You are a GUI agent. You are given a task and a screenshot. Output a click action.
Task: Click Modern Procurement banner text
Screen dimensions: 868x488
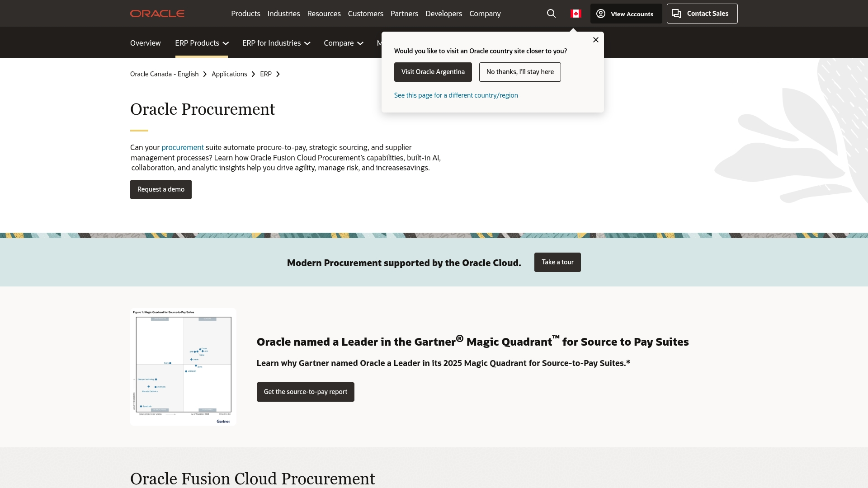[x=404, y=263]
